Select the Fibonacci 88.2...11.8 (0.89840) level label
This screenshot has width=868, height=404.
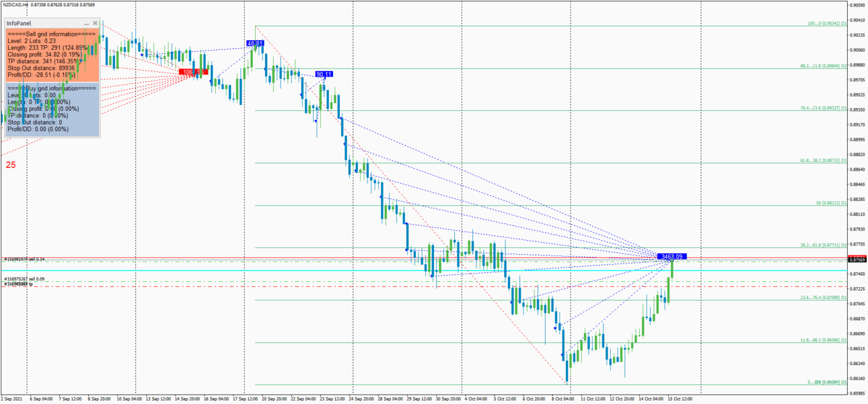[824, 66]
